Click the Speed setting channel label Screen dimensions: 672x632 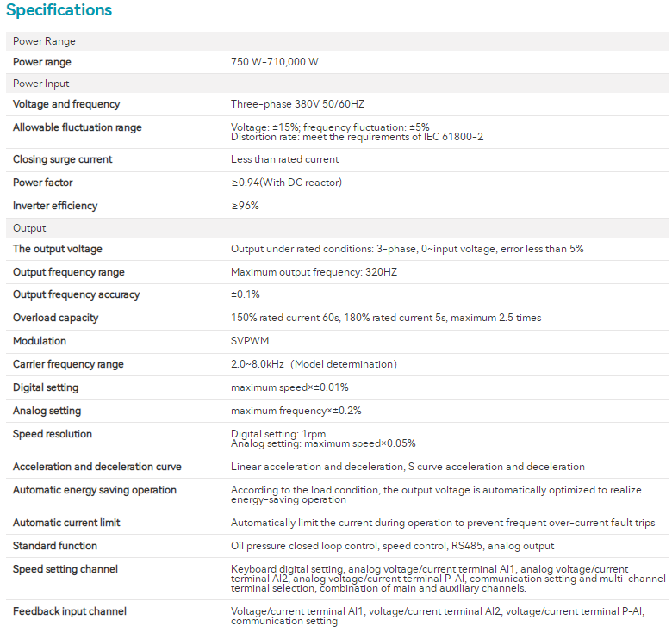(x=65, y=569)
